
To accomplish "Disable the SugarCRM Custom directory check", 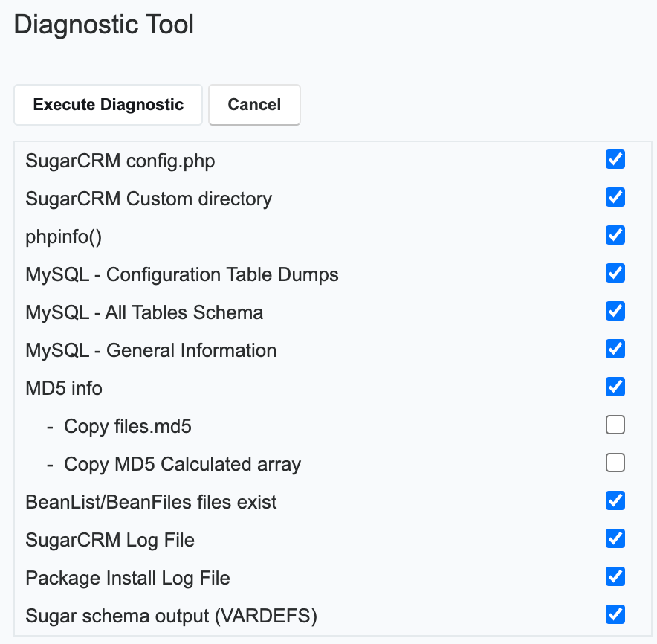I will coord(615,197).
